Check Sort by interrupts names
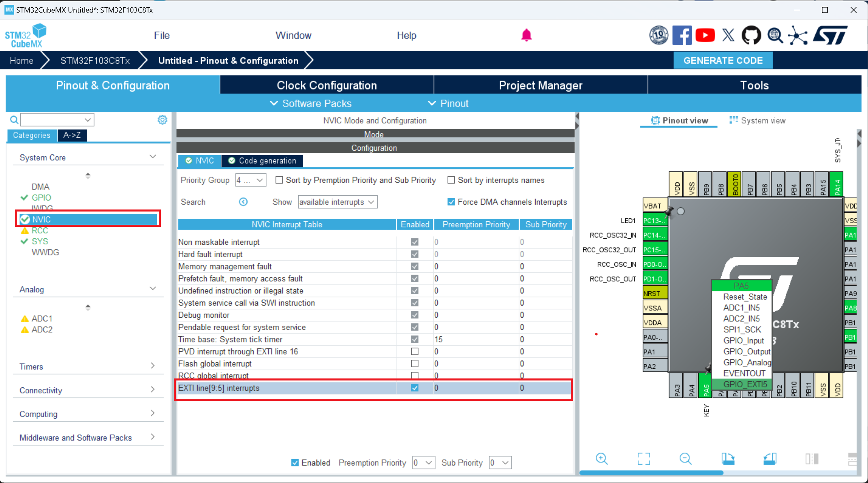This screenshot has height=483, width=868. [451, 180]
